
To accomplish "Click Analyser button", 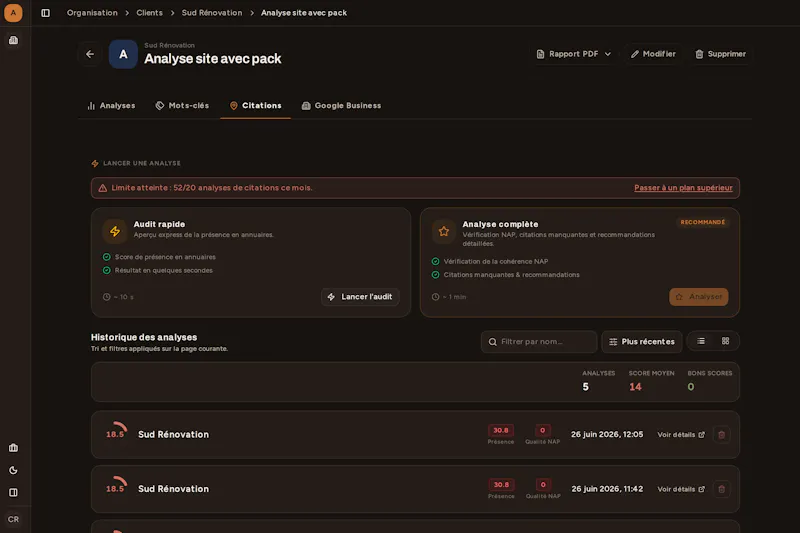I will 698,297.
